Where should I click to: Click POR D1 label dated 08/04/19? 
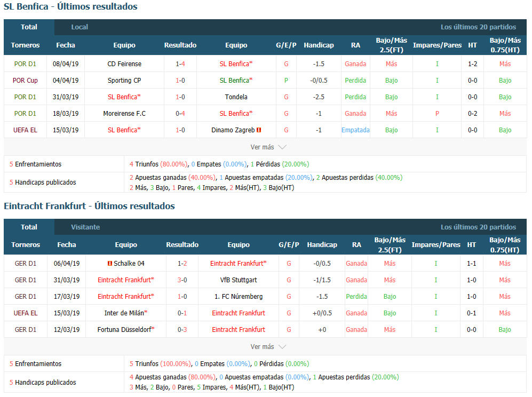(25, 64)
